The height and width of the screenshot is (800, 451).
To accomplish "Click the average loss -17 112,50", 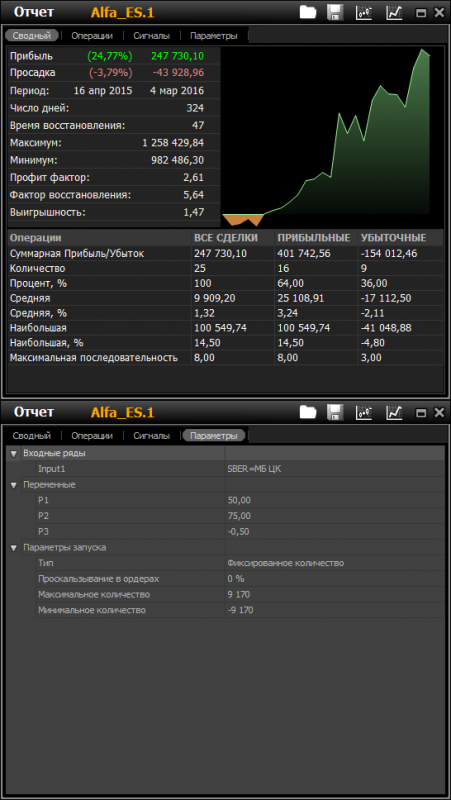I will [x=386, y=298].
